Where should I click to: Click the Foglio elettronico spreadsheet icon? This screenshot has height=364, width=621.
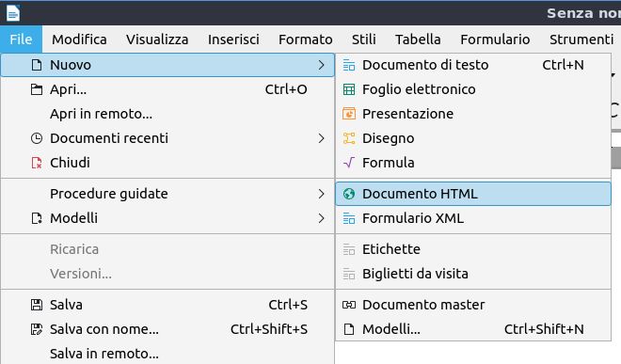pos(349,89)
